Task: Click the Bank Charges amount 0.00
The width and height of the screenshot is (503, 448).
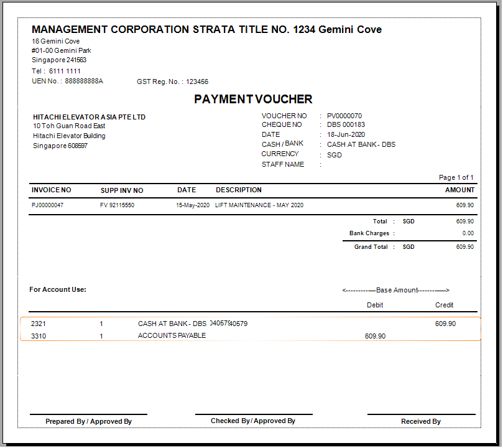Action: click(x=468, y=233)
